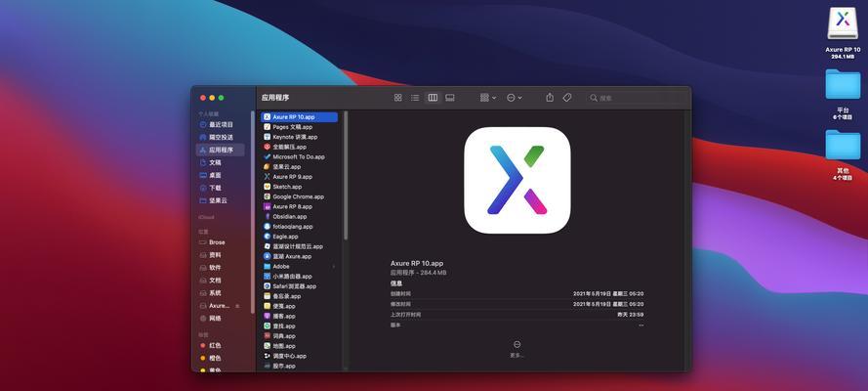The height and width of the screenshot is (391, 868).
Task: Select 查找.app in list
Action: [x=300, y=326]
